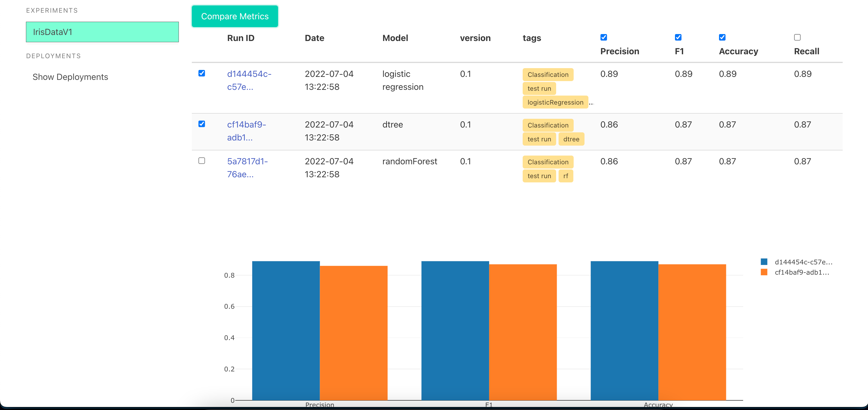Disable the Accuracy metric checkbox
Image resolution: width=868 pixels, height=410 pixels.
point(722,37)
